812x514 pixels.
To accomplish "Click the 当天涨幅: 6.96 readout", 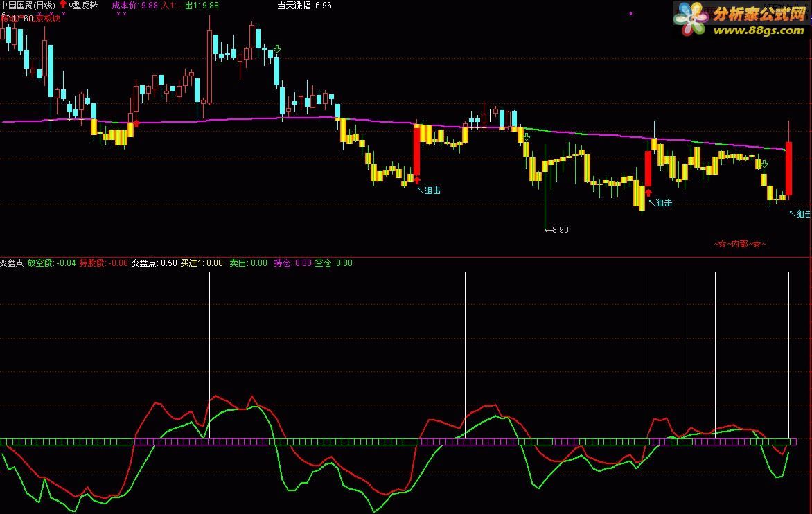I will 305,5.
